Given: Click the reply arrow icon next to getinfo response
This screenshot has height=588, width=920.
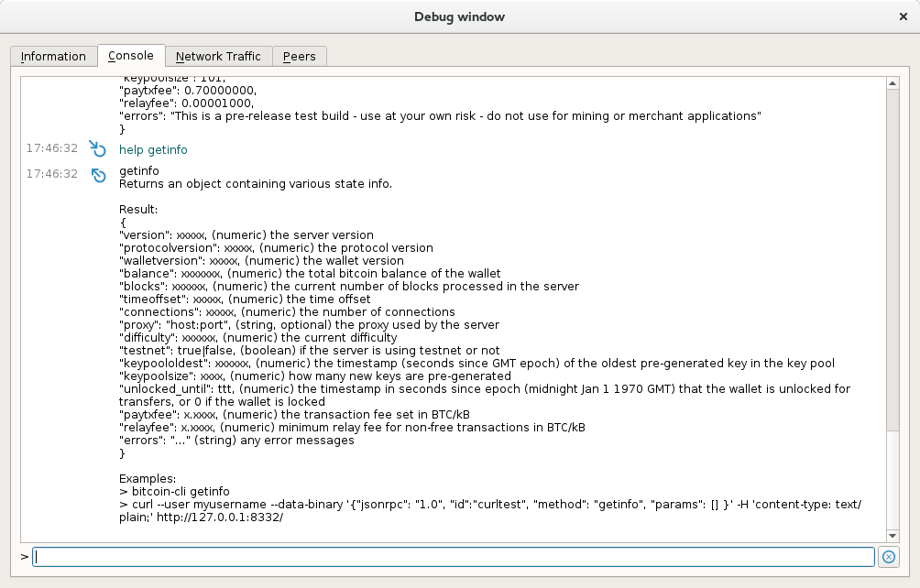Looking at the screenshot, I should tap(98, 175).
